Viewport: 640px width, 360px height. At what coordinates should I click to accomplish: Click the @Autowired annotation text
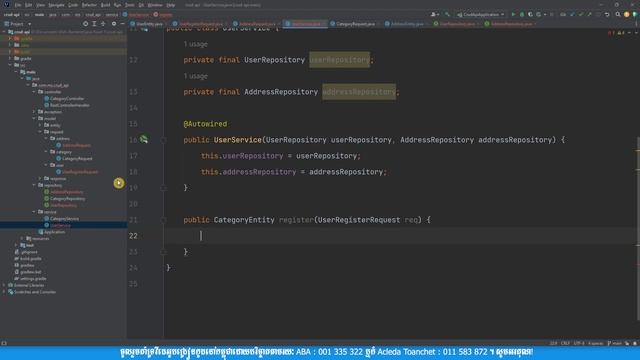click(205, 124)
